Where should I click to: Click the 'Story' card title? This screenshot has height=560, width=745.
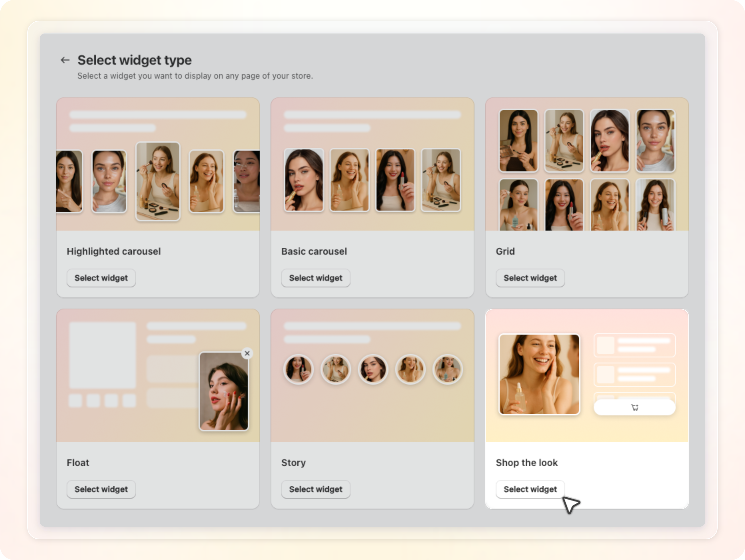click(x=293, y=463)
